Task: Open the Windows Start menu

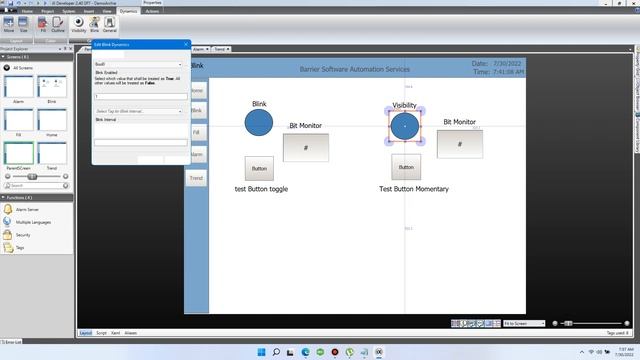Action: (261, 352)
